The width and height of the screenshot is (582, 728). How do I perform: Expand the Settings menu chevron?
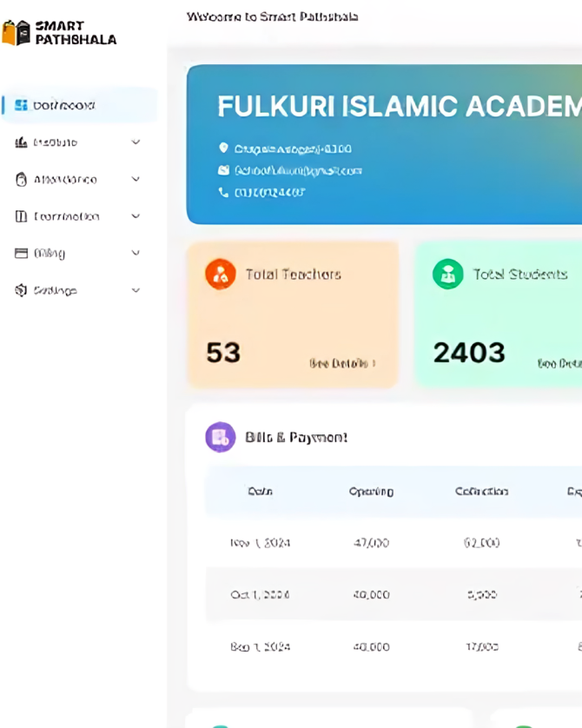pyautogui.click(x=136, y=290)
